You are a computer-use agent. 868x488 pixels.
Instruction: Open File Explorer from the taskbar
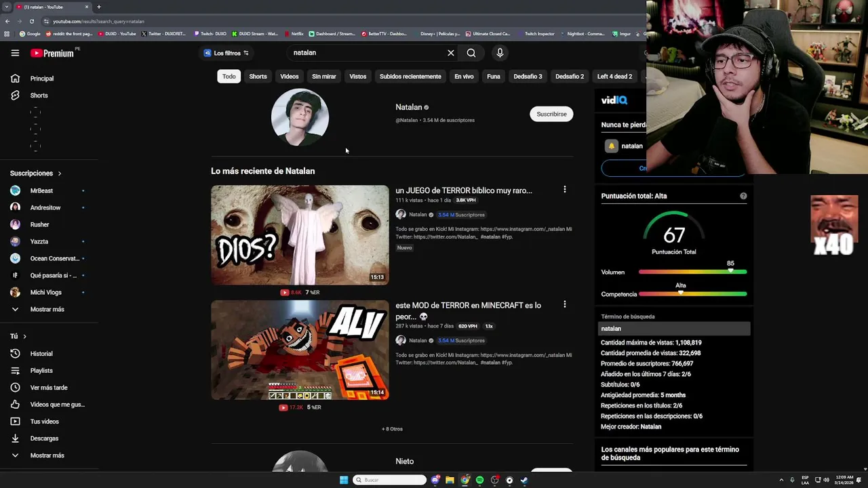coord(450,480)
